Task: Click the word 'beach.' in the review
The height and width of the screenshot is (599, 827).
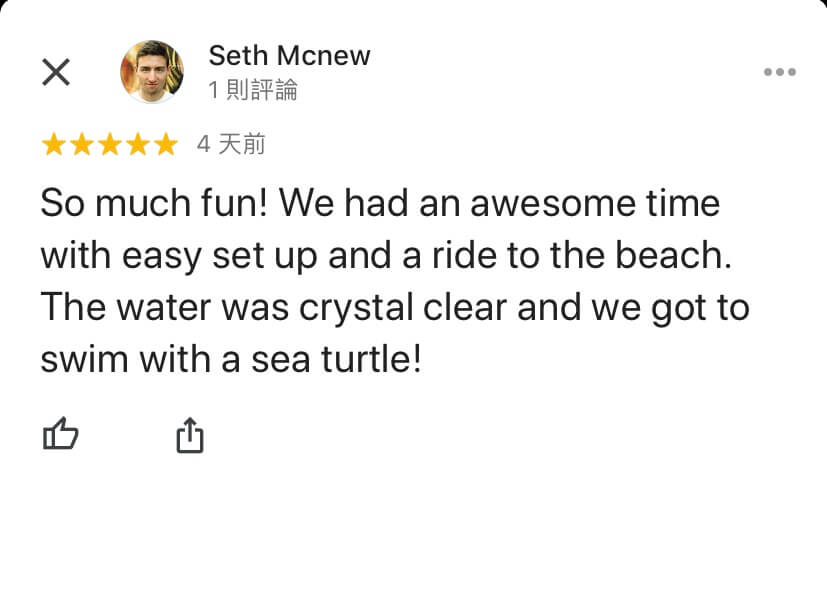Action: click(x=674, y=255)
